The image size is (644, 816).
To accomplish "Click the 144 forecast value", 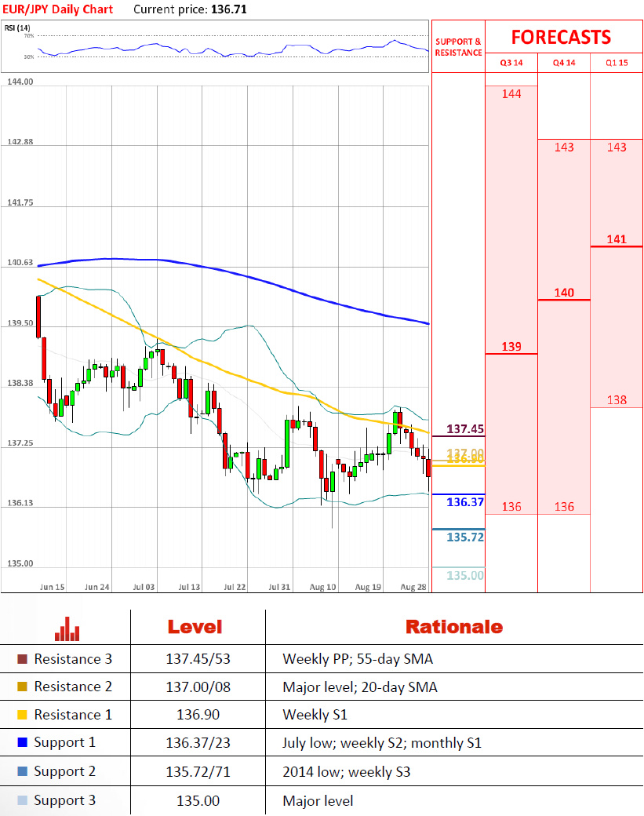I will 511,93.
